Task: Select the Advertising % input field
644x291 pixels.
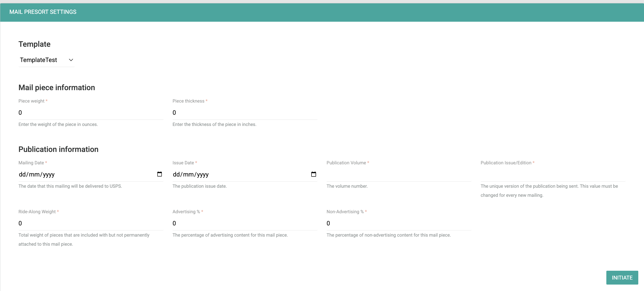Action: 245,223
